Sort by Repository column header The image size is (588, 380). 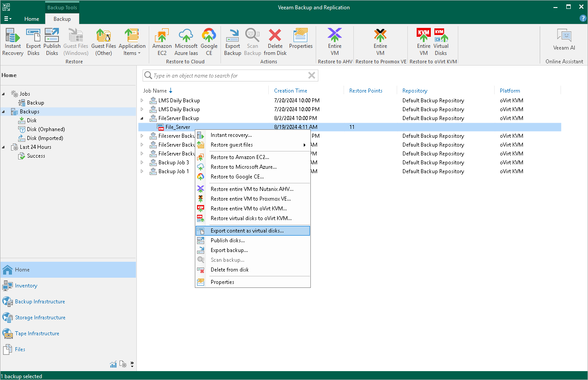415,91
